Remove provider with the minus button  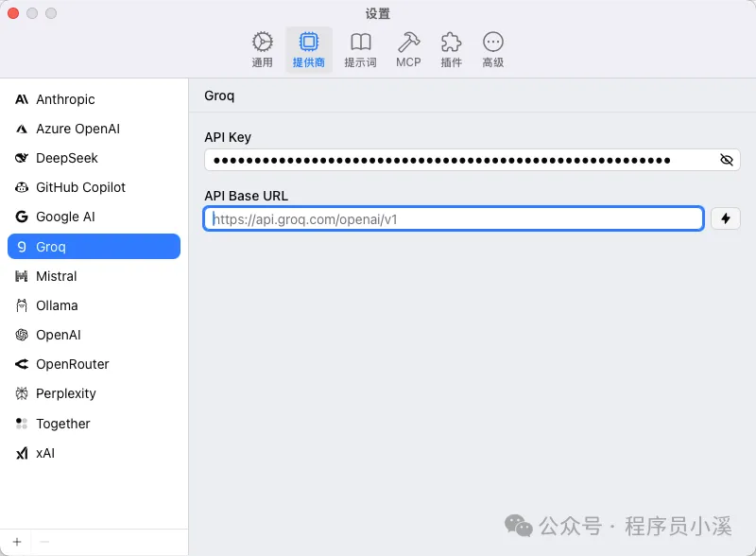click(44, 542)
